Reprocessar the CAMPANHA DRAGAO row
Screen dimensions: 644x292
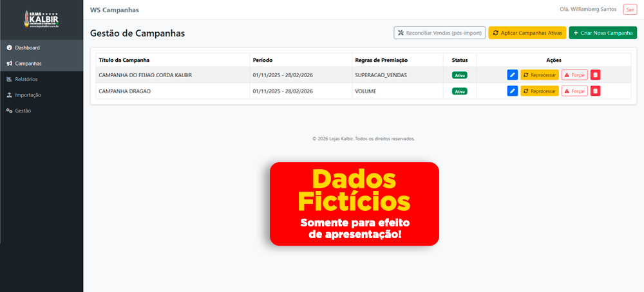pyautogui.click(x=540, y=91)
